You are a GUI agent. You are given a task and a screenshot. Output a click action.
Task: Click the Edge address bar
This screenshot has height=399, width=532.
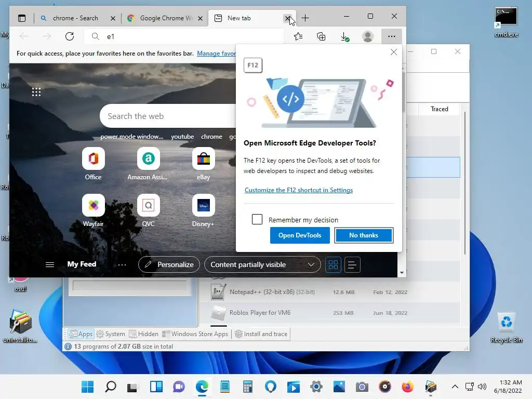[184, 36]
